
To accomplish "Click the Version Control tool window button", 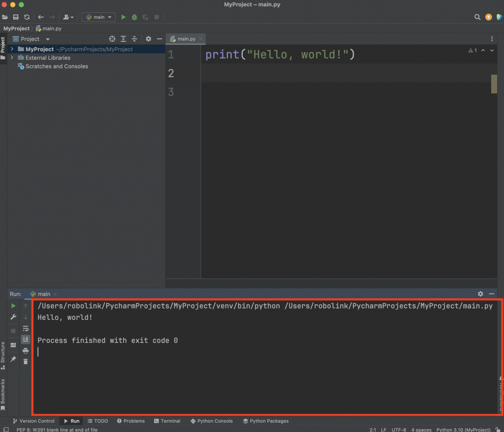I will 33,421.
